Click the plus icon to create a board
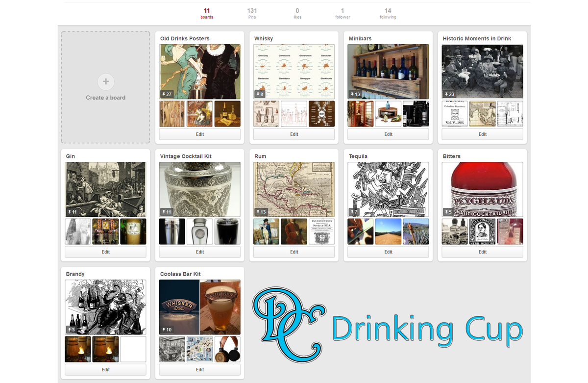The image size is (588, 383). tap(105, 81)
